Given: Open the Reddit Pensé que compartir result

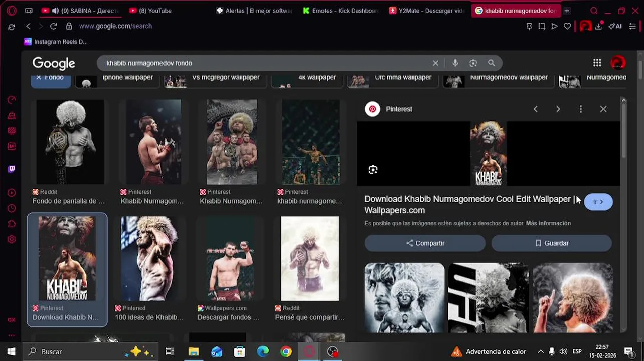Looking at the screenshot, I should coord(310,259).
